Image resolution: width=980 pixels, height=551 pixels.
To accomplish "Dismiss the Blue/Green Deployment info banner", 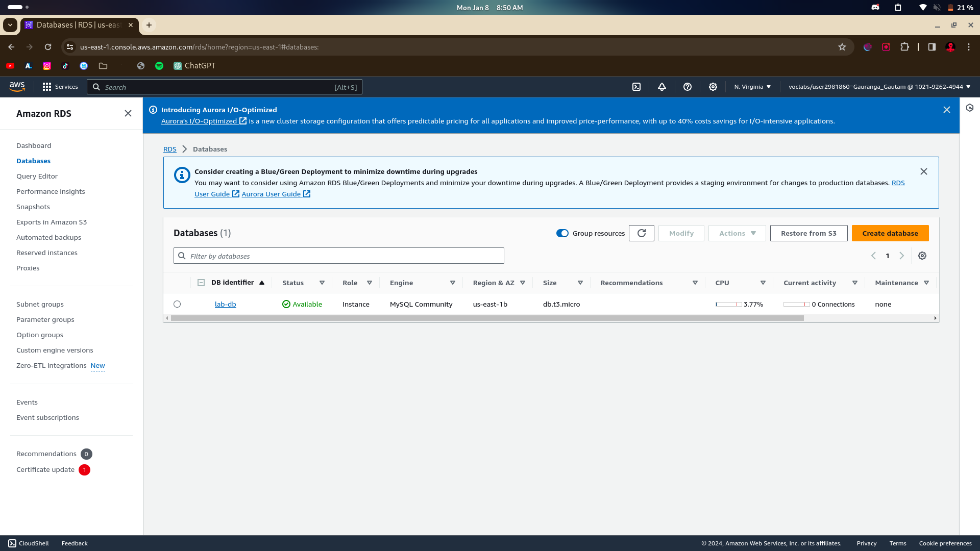I will click(924, 171).
